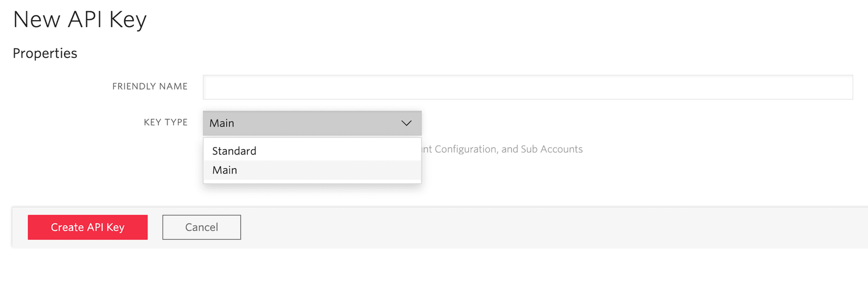Choose the Main option in the list

(x=225, y=170)
